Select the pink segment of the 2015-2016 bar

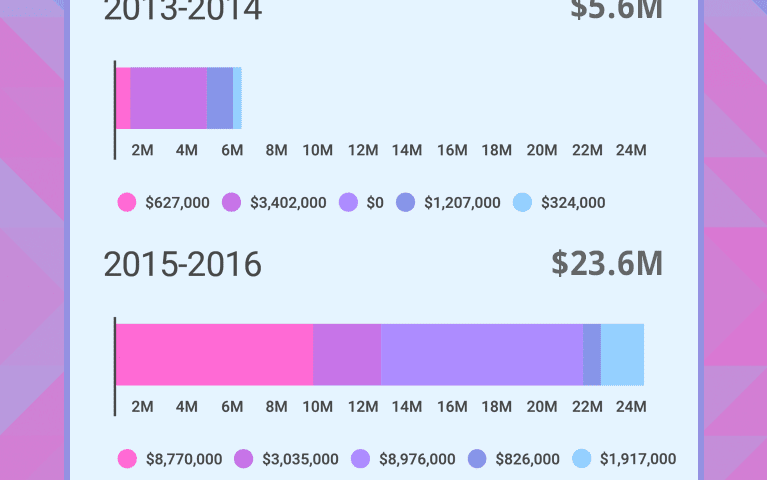215,355
